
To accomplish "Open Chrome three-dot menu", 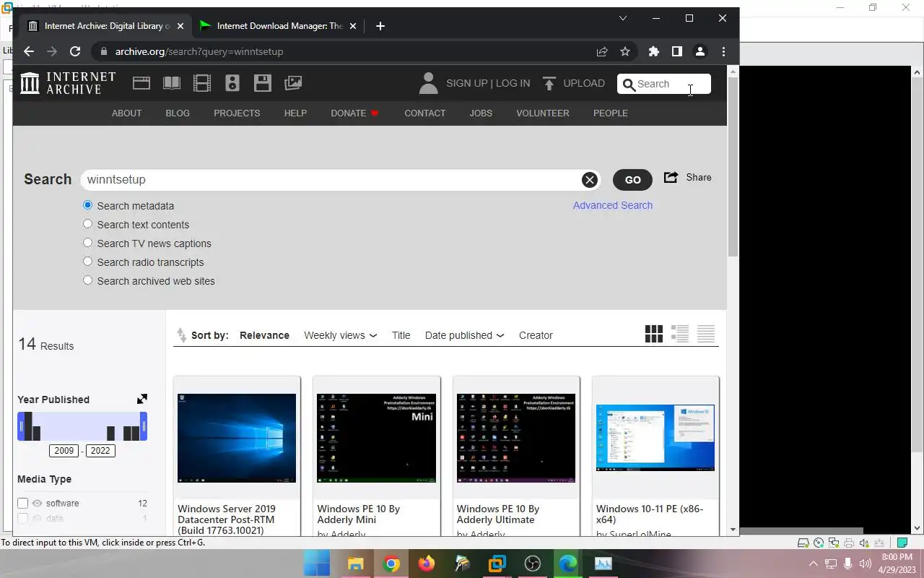I will [723, 51].
